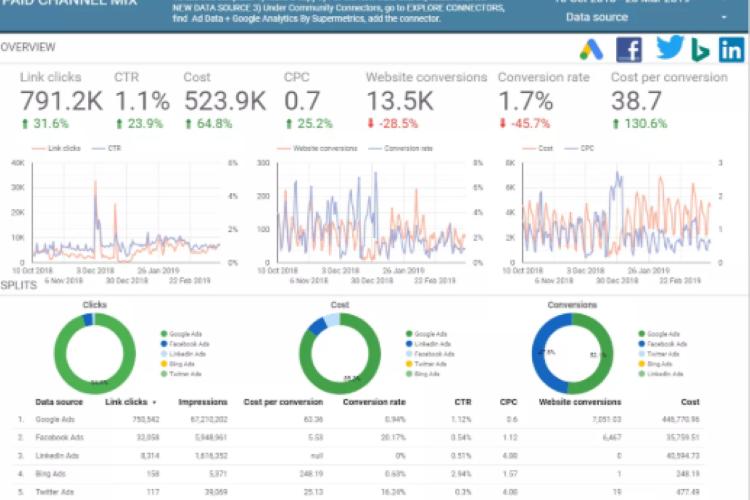750x500 pixels.
Task: Click the LinkedIn logo icon
Action: [x=731, y=50]
